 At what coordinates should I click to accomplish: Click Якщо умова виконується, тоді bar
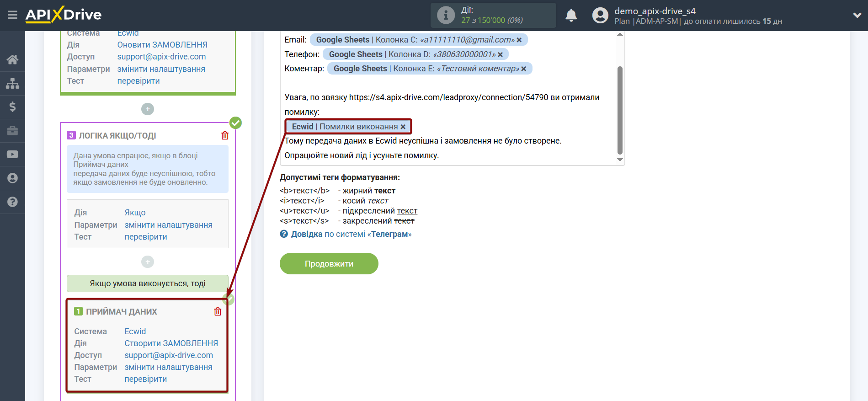[x=148, y=283]
